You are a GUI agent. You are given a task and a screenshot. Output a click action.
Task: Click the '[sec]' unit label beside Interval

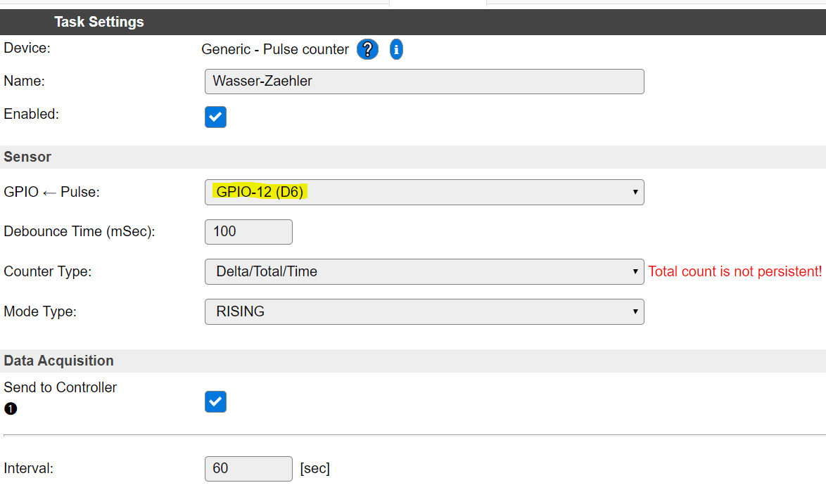[x=314, y=468]
